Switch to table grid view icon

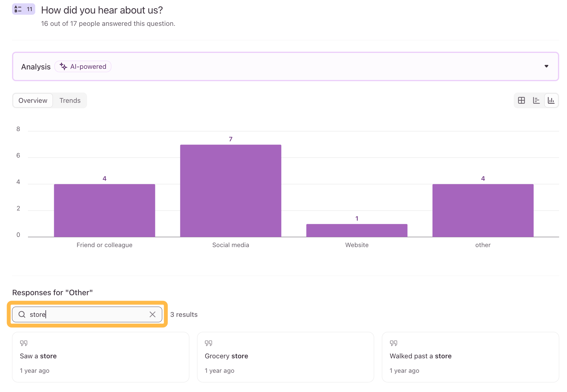tap(522, 100)
